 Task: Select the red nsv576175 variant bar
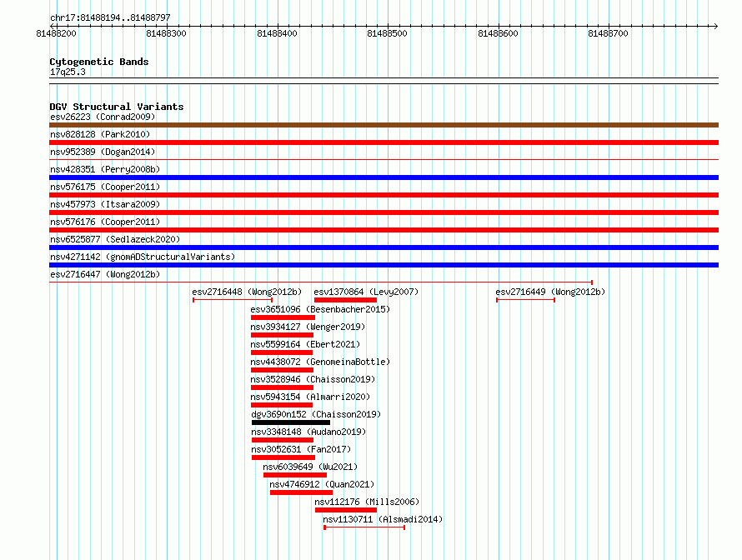(x=384, y=195)
